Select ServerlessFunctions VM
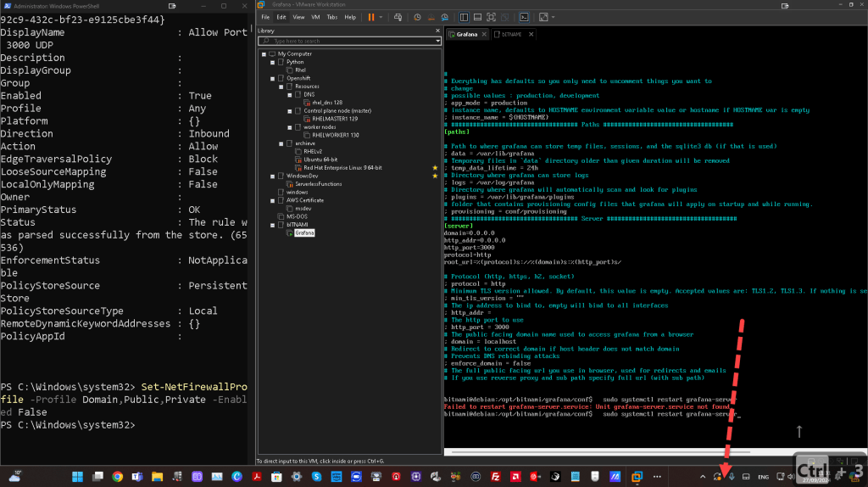This screenshot has width=868, height=487. coord(318,184)
